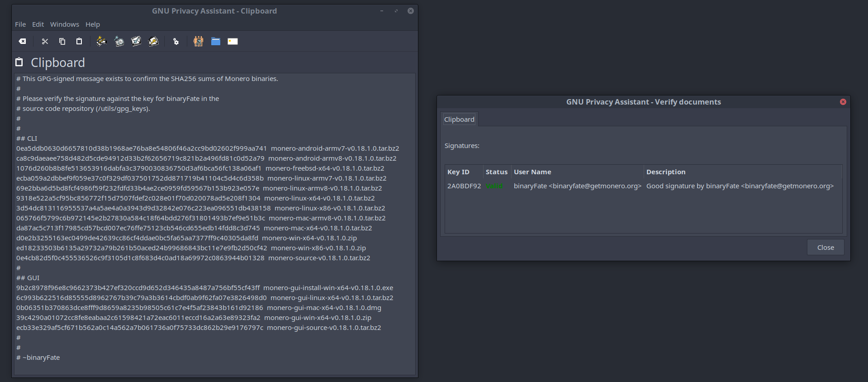Paste text using the Paste toolbar icon
The height and width of the screenshot is (382, 868).
click(x=79, y=41)
